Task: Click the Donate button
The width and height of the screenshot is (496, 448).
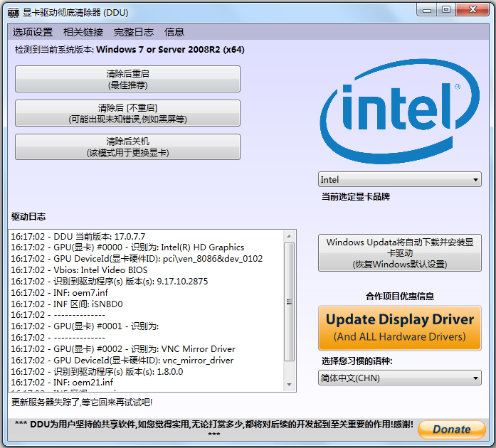Action: [x=452, y=430]
